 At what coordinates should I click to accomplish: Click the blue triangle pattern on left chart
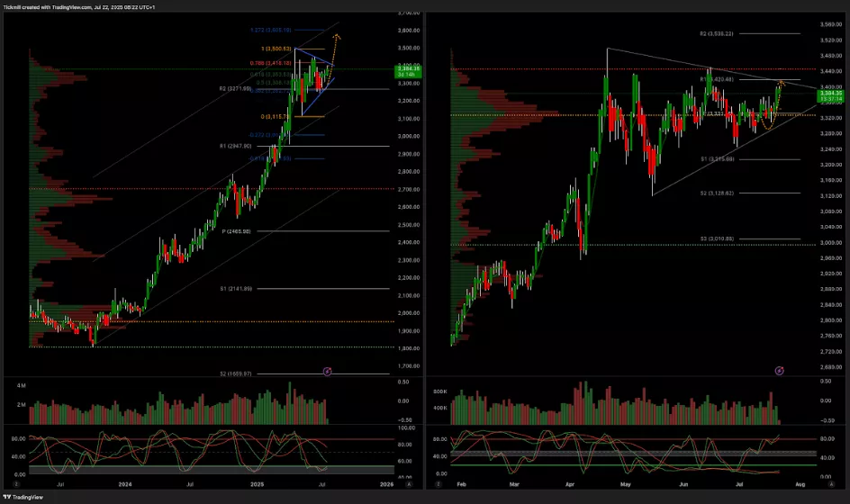coord(317,72)
